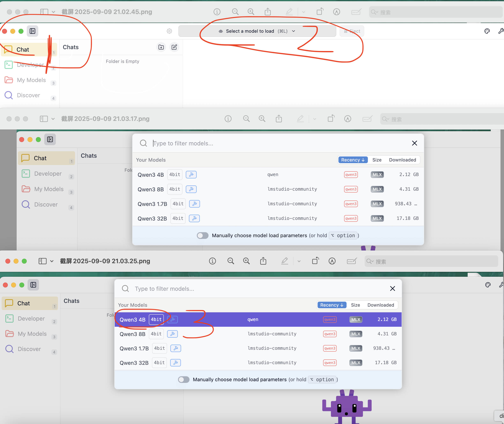Click share icon in 21.03.25 Preview window
The width and height of the screenshot is (504, 424).
[x=263, y=261]
